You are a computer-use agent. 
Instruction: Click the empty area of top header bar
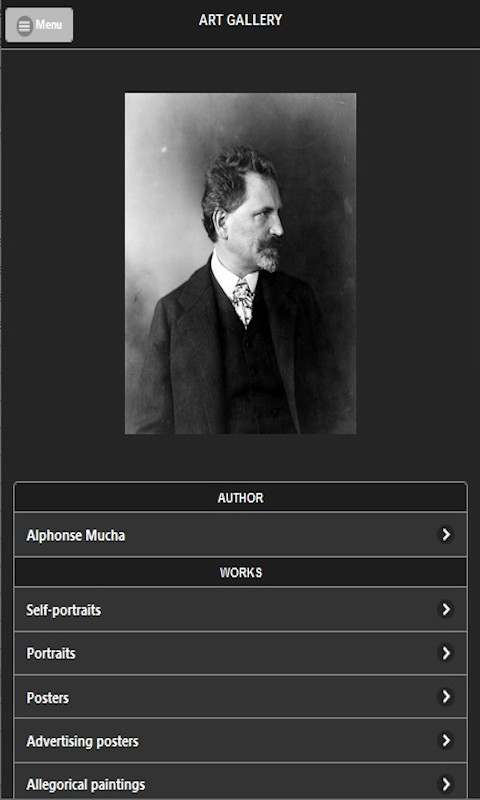tap(383, 24)
